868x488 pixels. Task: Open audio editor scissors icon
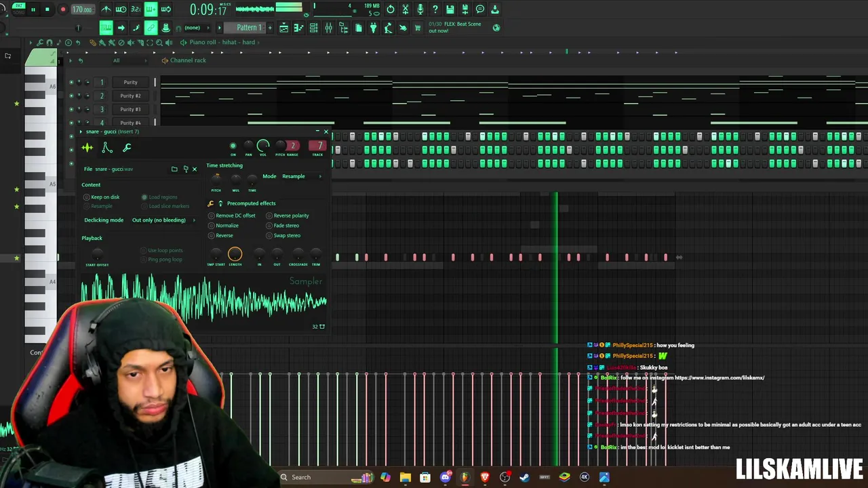pyautogui.click(x=406, y=9)
